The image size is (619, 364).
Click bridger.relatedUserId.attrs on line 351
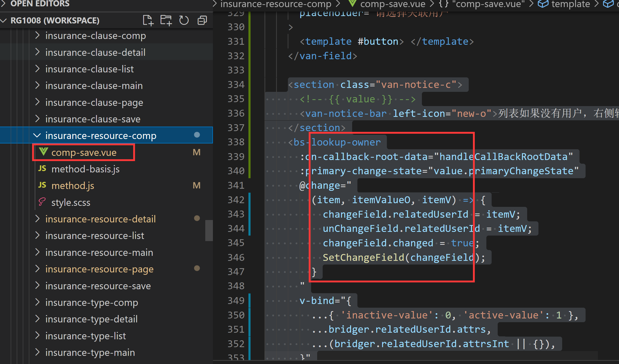pos(407,329)
